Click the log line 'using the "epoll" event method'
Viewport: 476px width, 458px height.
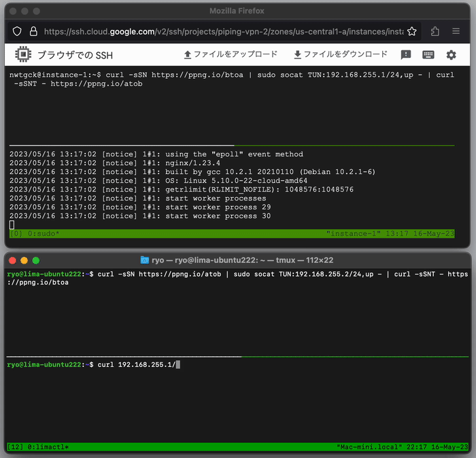(x=156, y=154)
